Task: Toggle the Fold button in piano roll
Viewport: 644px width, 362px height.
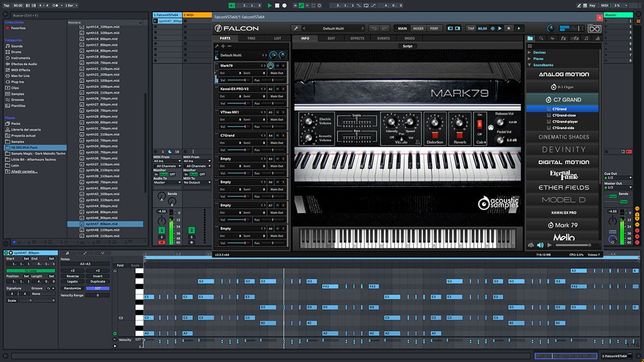Action: click(x=120, y=265)
